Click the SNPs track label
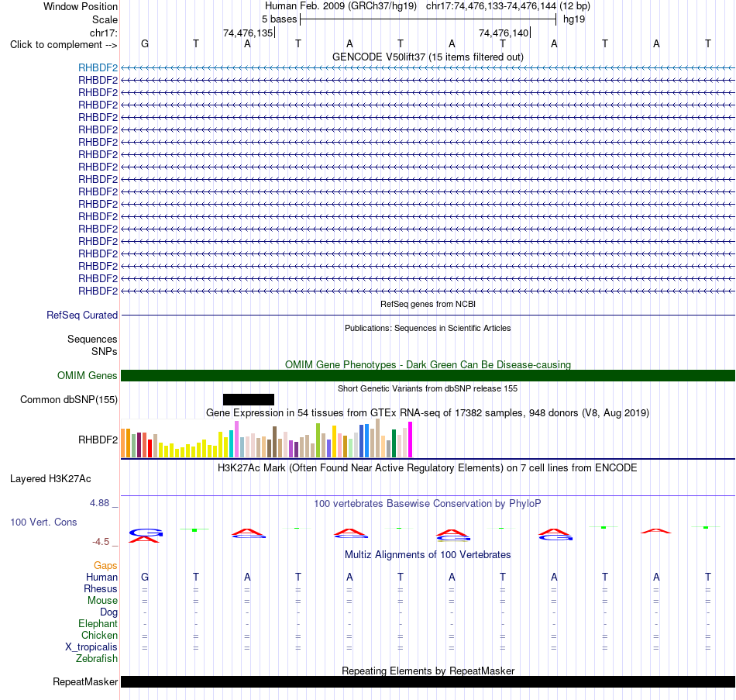736x700 pixels. coord(105,351)
